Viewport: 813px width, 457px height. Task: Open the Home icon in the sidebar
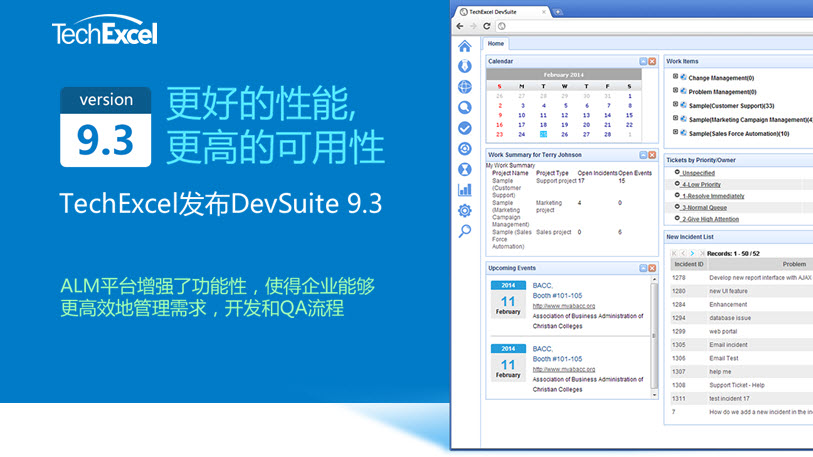[465, 46]
